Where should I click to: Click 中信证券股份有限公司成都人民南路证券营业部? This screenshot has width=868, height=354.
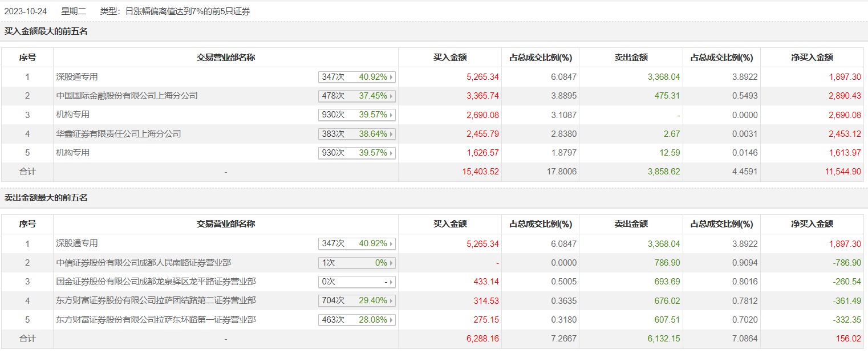point(143,263)
